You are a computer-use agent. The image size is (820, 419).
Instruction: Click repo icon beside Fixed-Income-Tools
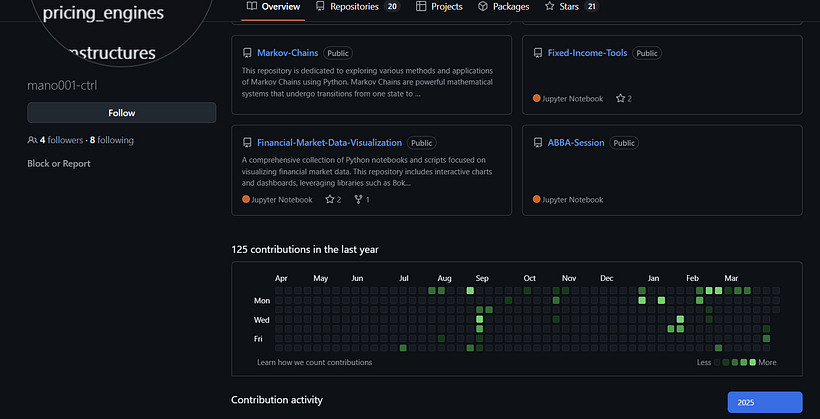click(x=538, y=53)
